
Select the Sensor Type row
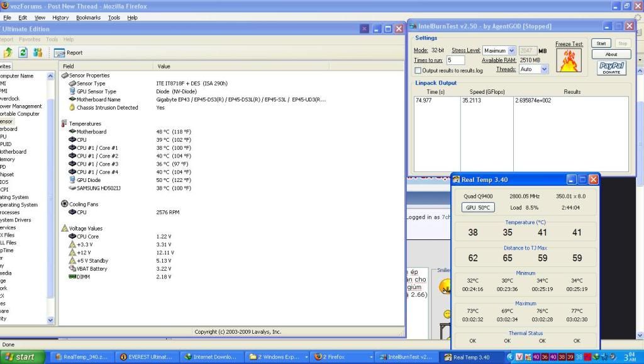point(232,84)
